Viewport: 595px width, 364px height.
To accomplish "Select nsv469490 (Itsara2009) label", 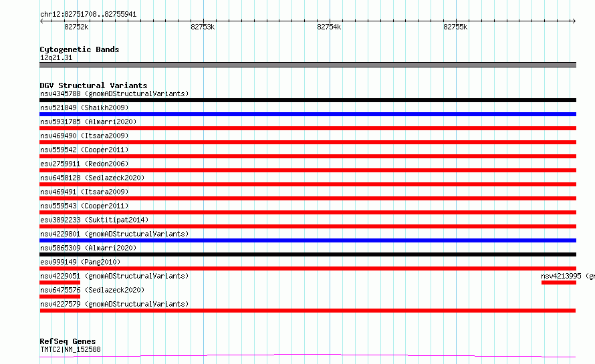I will [x=84, y=136].
